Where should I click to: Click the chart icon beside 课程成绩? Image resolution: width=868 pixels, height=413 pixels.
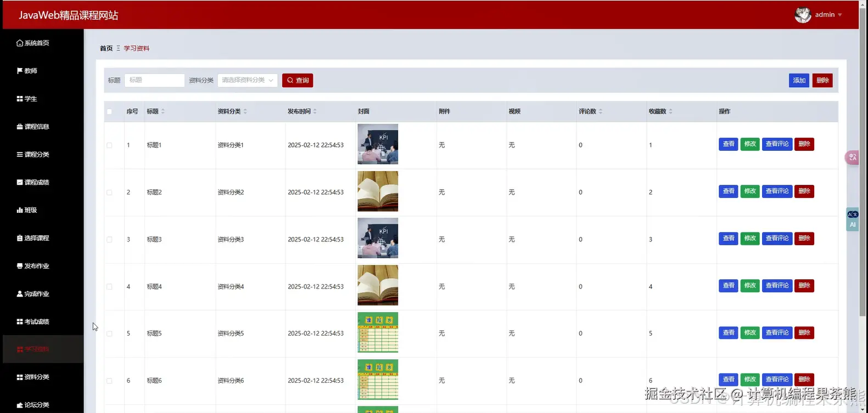click(20, 182)
